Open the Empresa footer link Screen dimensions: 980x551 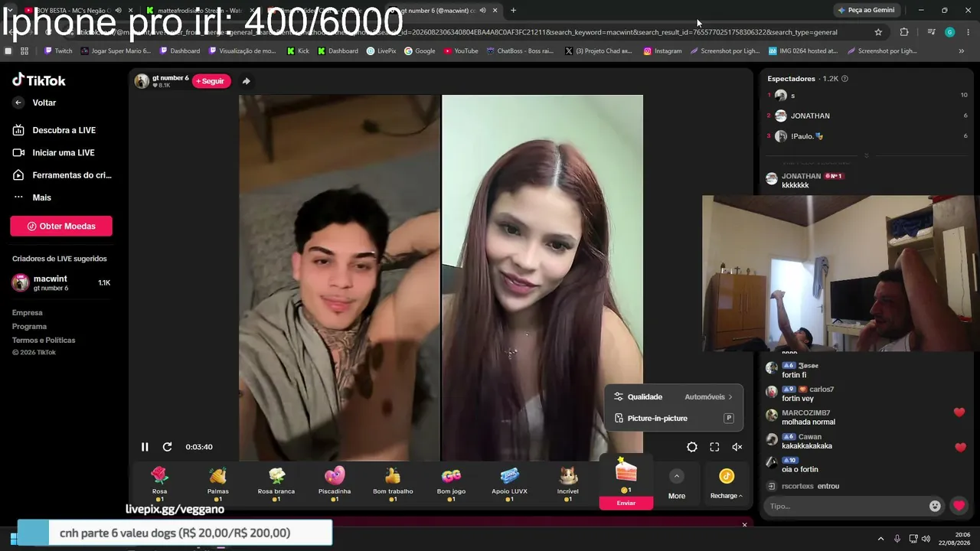coord(28,313)
